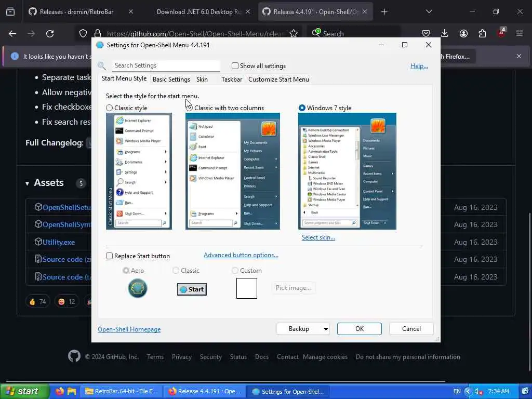This screenshot has height=399, width=532.
Task: Open the Customize Start Menu tab
Action: 278,79
